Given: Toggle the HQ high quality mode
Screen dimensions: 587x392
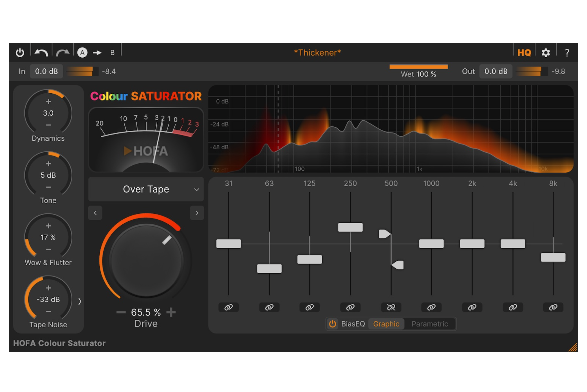Looking at the screenshot, I should (524, 53).
